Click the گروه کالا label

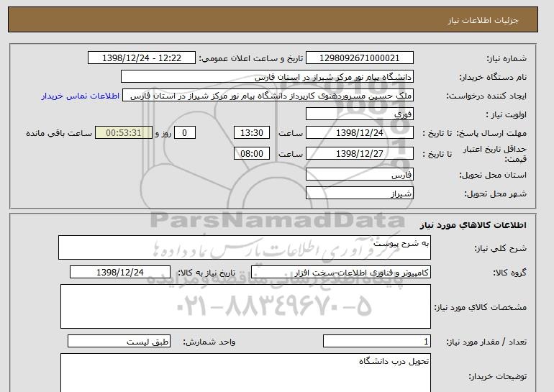click(510, 273)
